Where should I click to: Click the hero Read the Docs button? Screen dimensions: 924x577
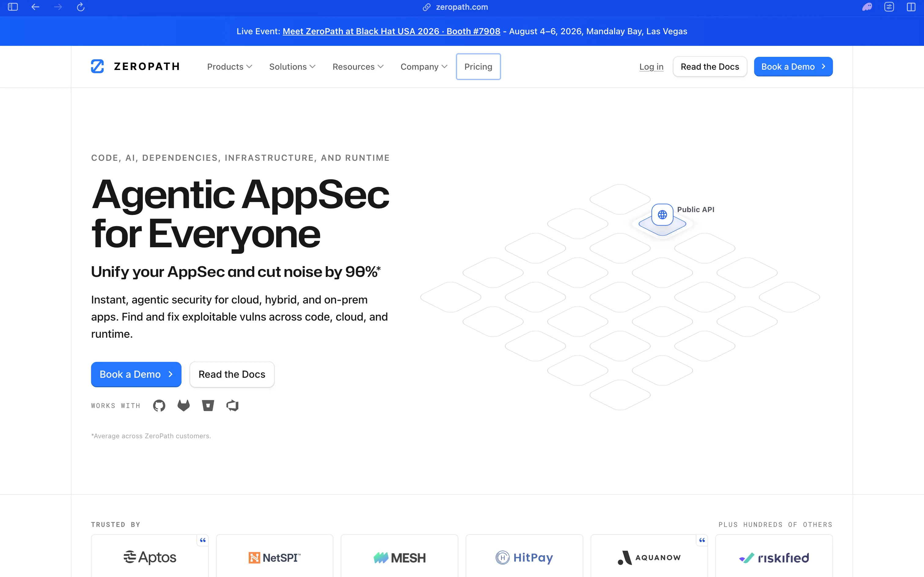click(232, 374)
